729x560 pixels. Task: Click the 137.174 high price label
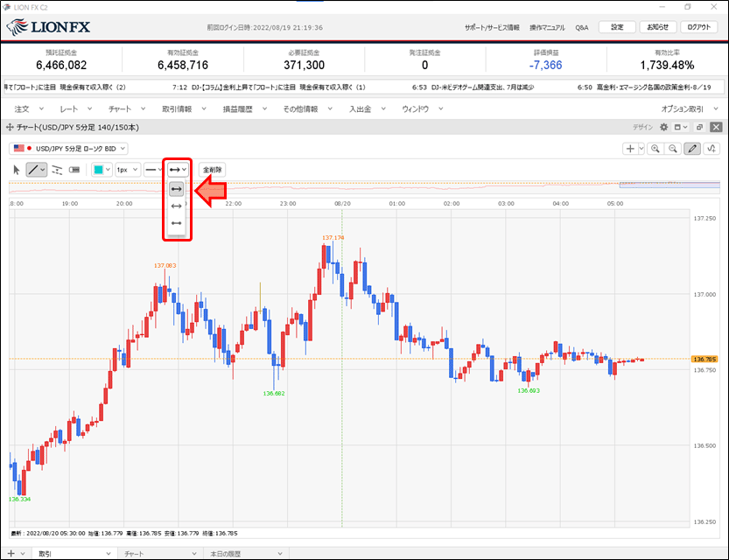333,238
